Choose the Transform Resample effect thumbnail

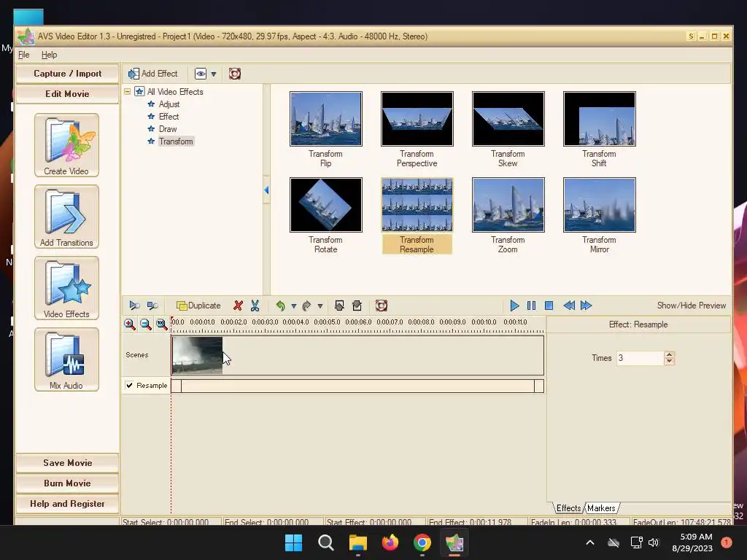pyautogui.click(x=417, y=205)
